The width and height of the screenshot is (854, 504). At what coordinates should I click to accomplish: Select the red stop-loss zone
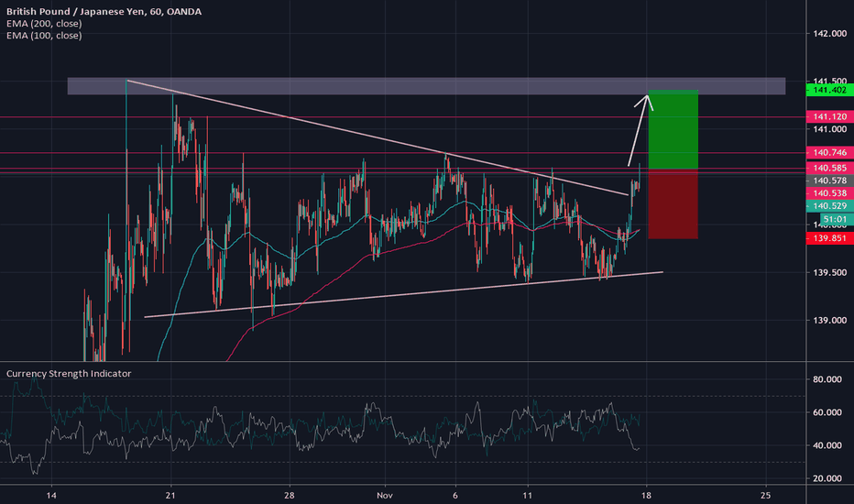(x=673, y=203)
